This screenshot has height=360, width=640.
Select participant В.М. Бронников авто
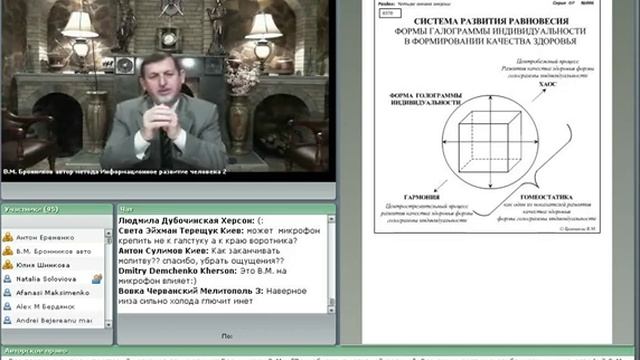[x=53, y=251]
